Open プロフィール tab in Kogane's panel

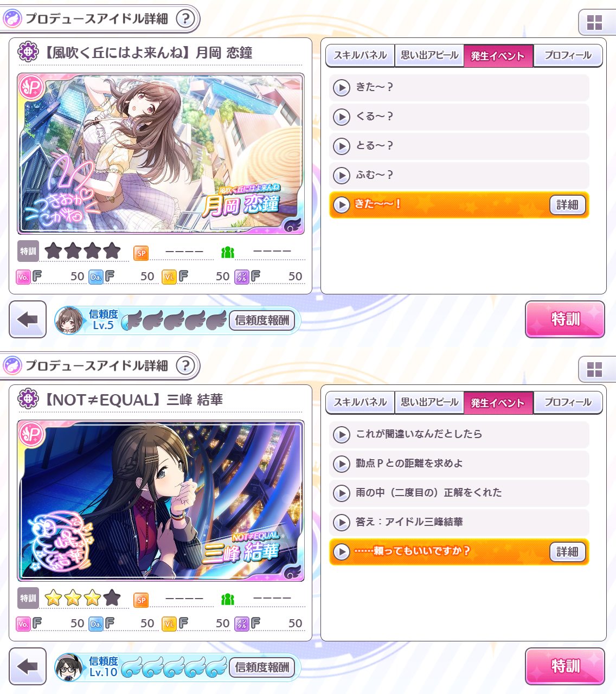pos(568,55)
